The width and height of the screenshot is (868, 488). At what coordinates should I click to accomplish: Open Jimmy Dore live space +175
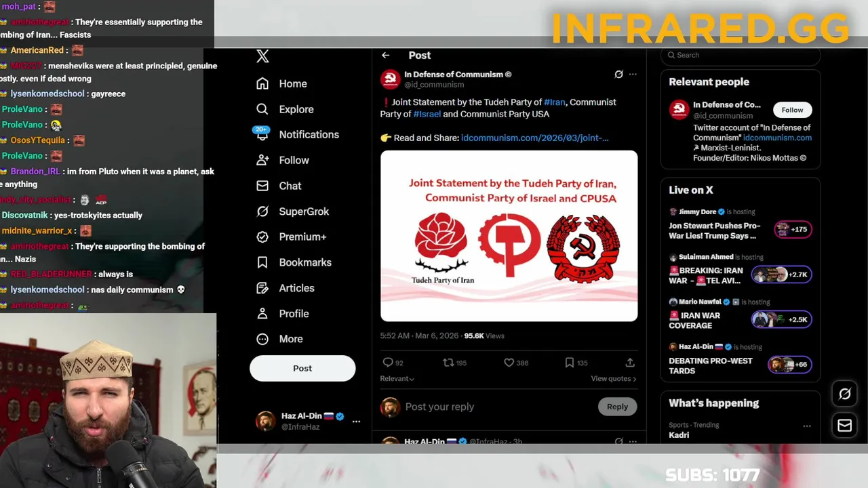tap(793, 229)
